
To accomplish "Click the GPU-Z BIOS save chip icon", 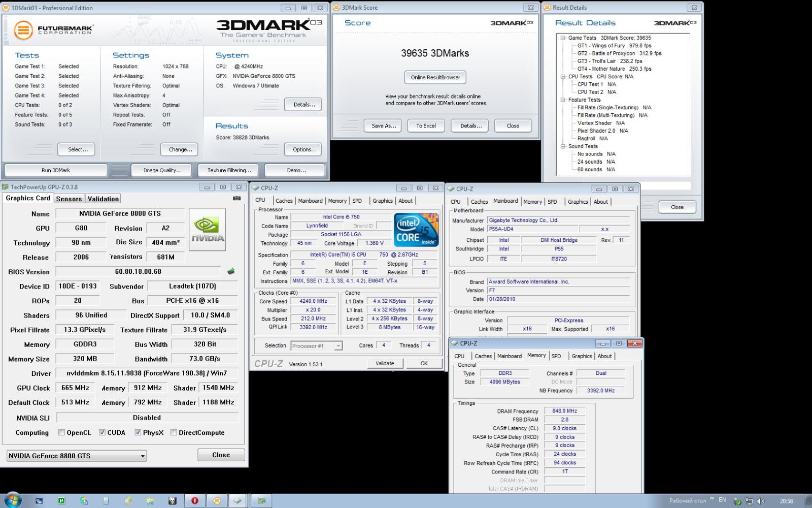I will coord(231,271).
